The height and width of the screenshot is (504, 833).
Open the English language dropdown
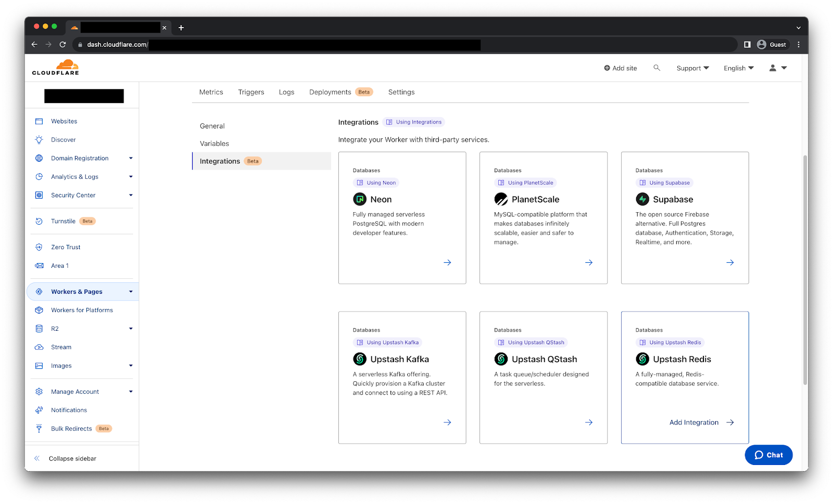click(x=738, y=68)
